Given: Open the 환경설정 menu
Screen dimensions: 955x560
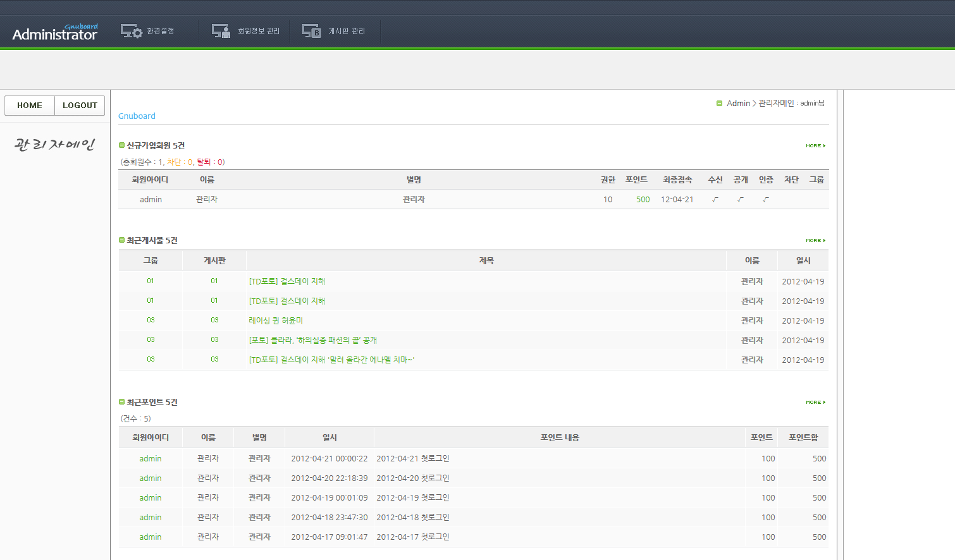Looking at the screenshot, I should 160,31.
